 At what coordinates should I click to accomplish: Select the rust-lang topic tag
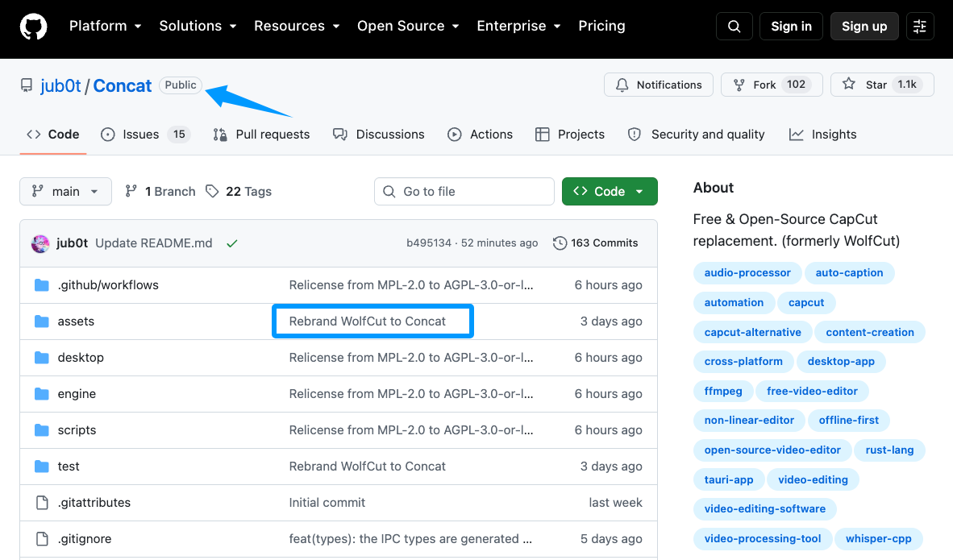click(889, 450)
